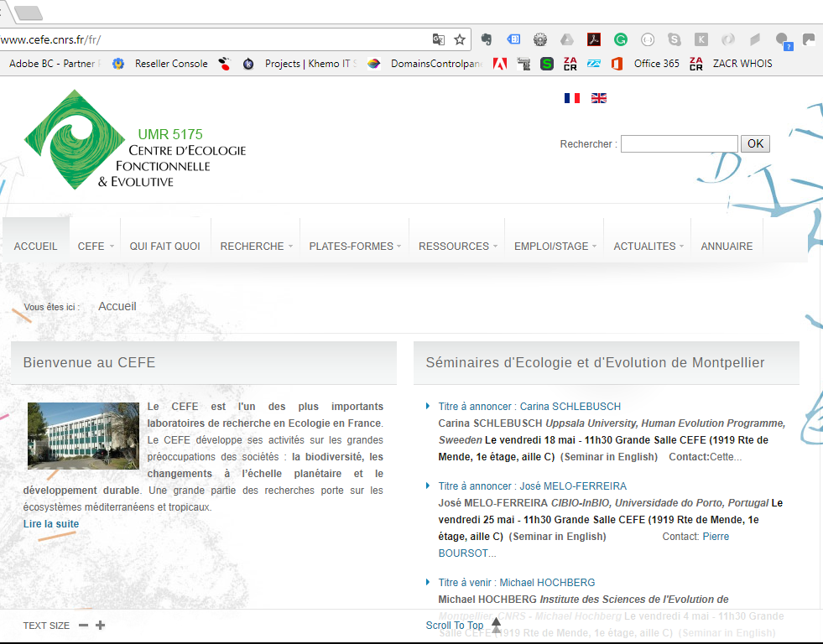Click the blue ZA bookmark icon

594,64
